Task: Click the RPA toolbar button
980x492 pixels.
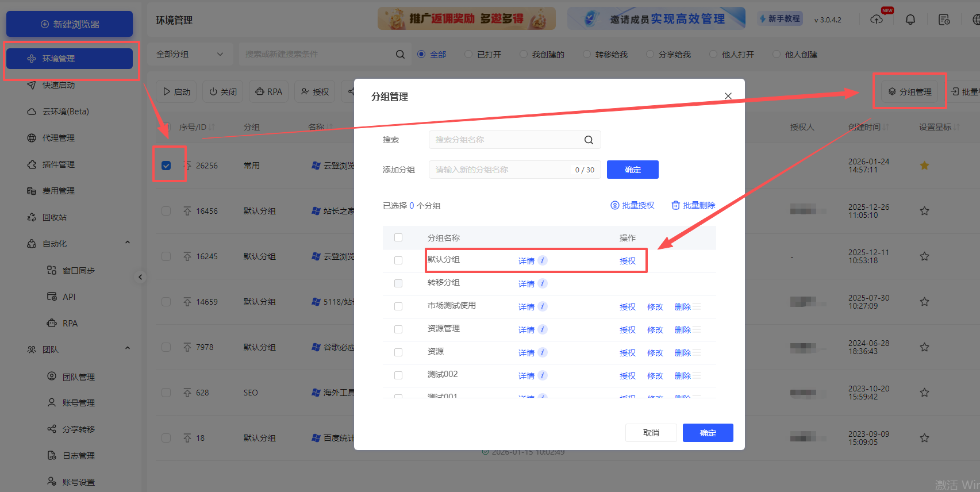Action: (269, 92)
